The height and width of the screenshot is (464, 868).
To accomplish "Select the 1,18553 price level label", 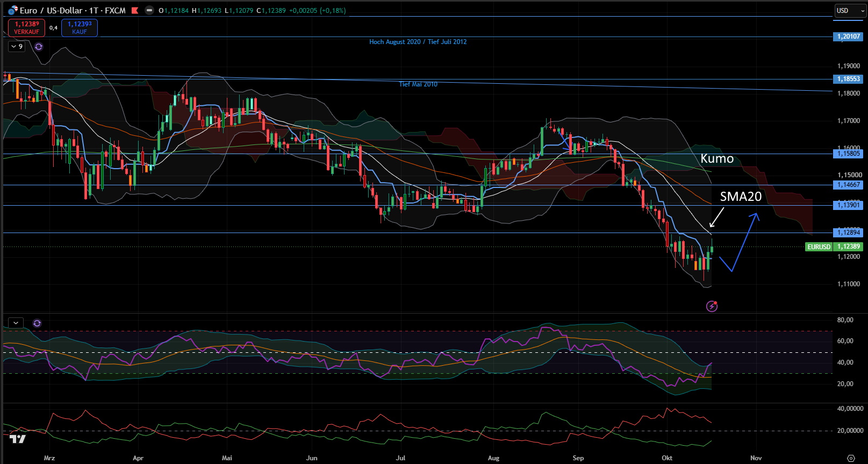I will click(849, 79).
